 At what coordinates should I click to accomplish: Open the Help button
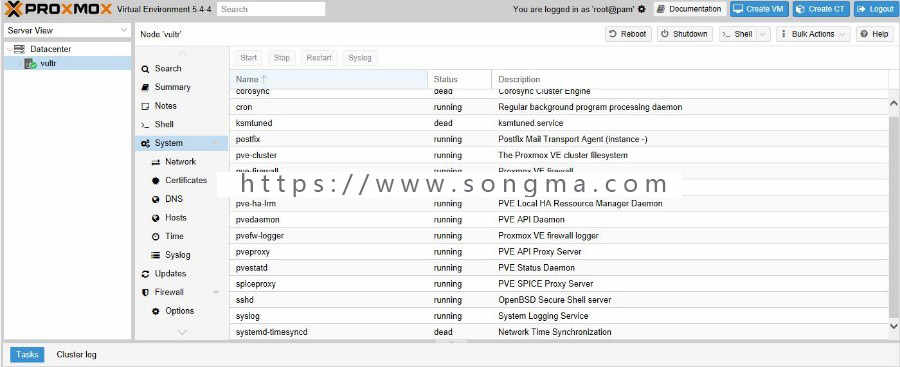coord(875,34)
